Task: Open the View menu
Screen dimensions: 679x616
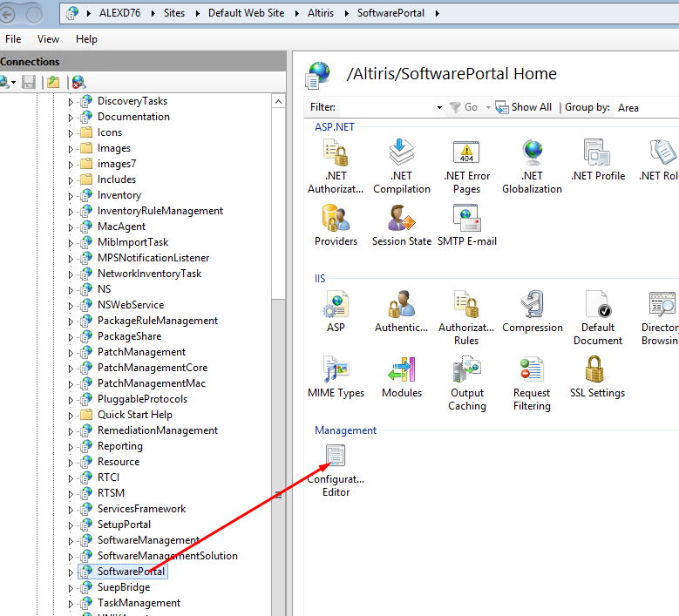Action: [48, 39]
